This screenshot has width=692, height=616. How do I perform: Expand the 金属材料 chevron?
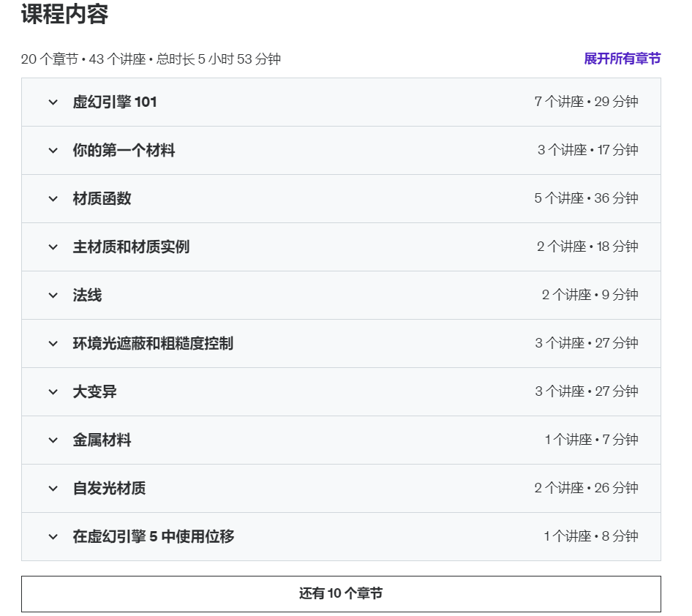point(53,440)
